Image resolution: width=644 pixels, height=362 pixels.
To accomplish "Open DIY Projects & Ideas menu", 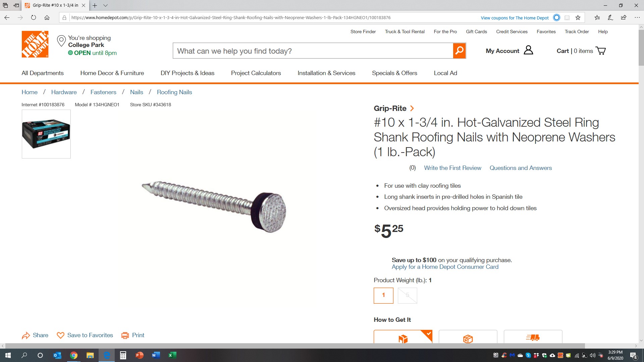I will pyautogui.click(x=187, y=73).
